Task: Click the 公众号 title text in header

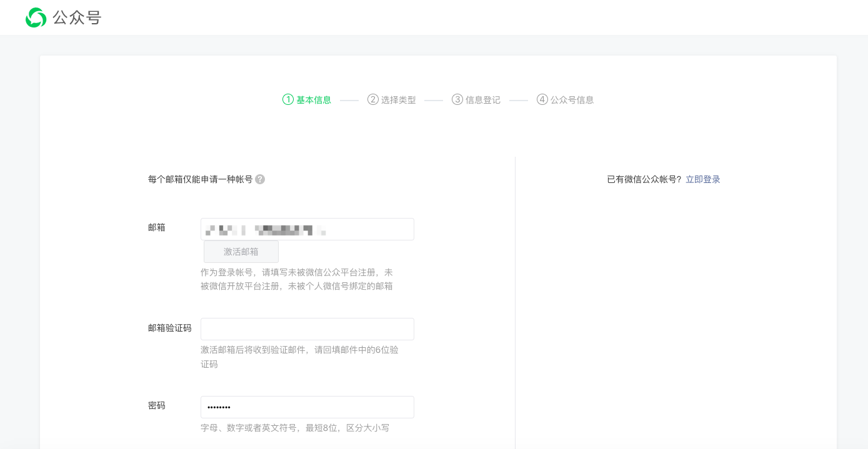Action: (77, 18)
